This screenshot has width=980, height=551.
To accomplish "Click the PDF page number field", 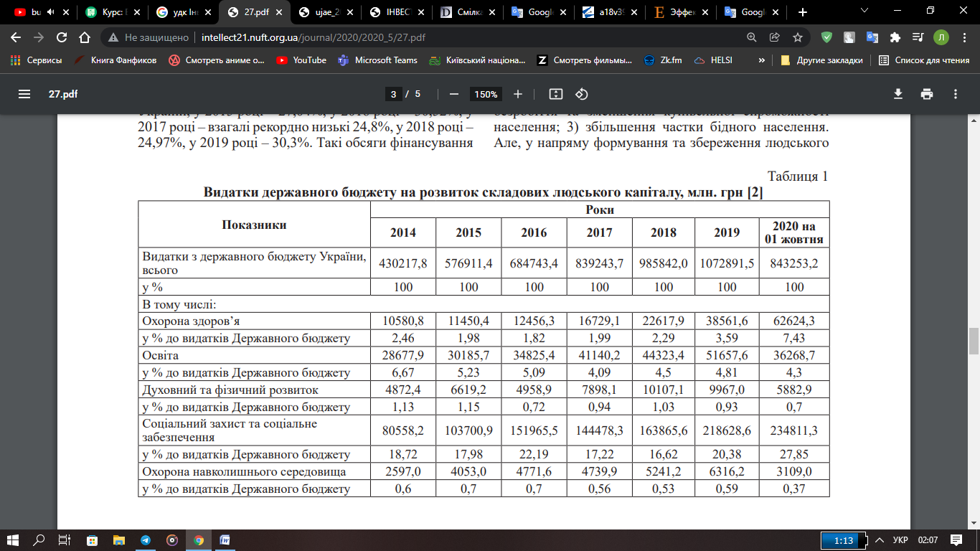I will 392,94.
